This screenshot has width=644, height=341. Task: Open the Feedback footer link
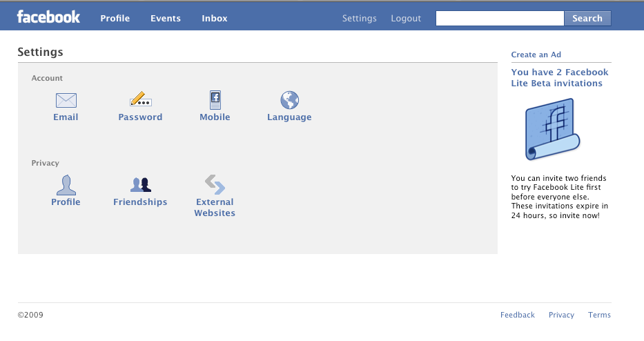click(518, 315)
